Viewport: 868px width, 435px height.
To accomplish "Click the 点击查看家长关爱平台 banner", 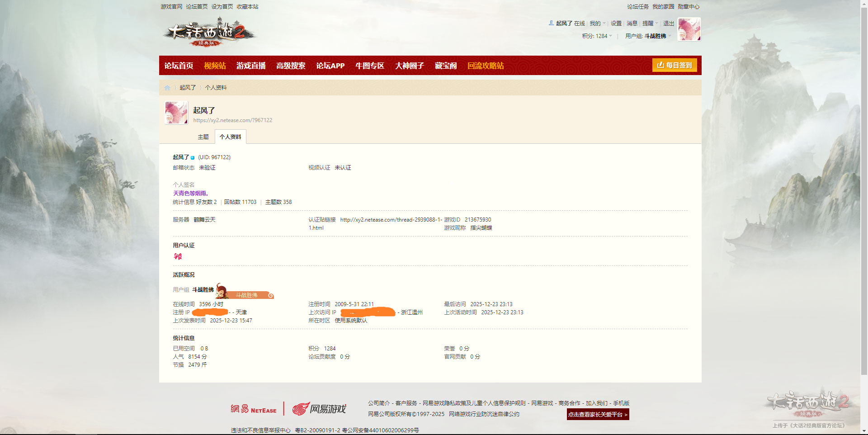I will 598,414.
